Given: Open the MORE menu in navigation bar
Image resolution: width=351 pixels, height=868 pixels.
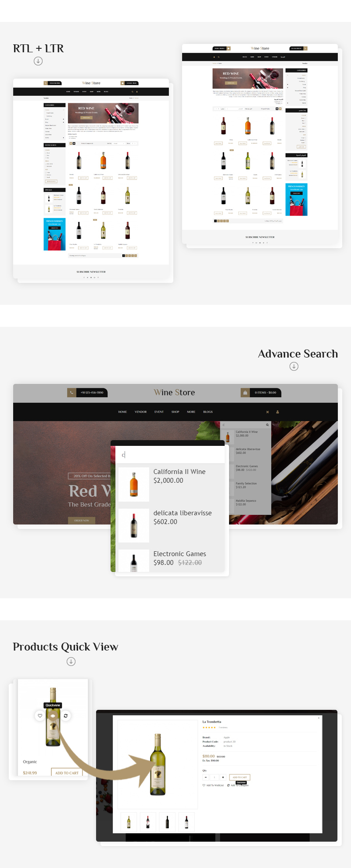Looking at the screenshot, I should [191, 412].
